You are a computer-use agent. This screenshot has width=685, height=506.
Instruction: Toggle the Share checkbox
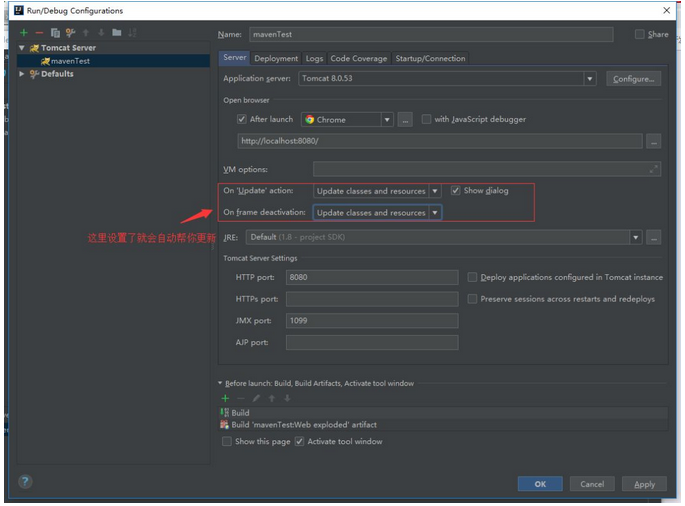click(x=640, y=35)
